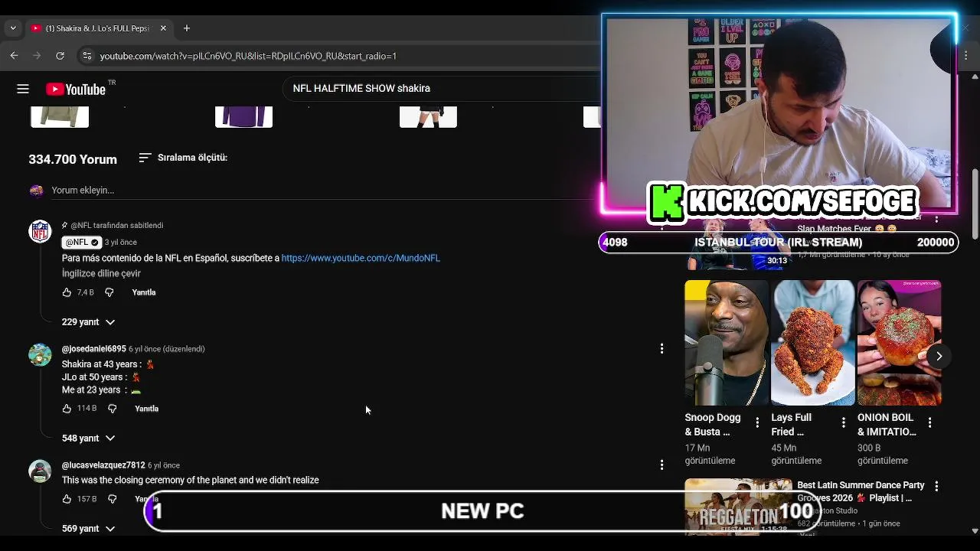980x551 pixels.
Task: Select the khaki jacket product thumbnail
Action: [60, 117]
